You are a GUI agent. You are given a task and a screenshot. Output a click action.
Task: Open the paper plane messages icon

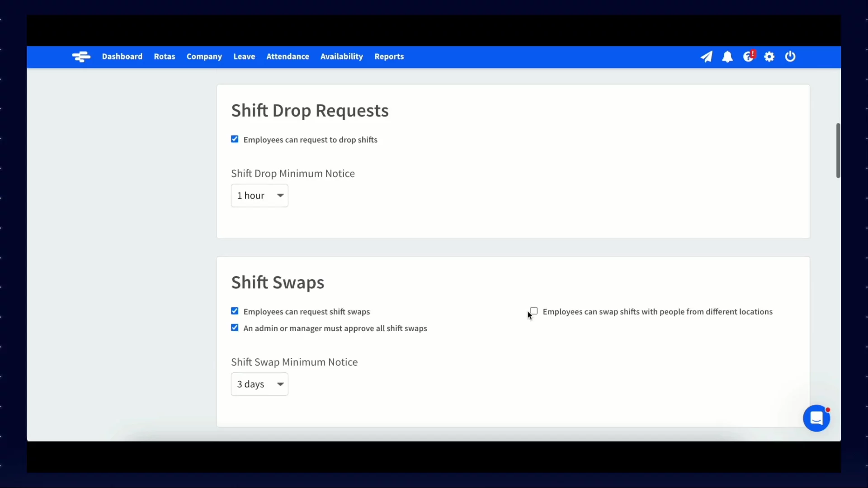pyautogui.click(x=706, y=57)
